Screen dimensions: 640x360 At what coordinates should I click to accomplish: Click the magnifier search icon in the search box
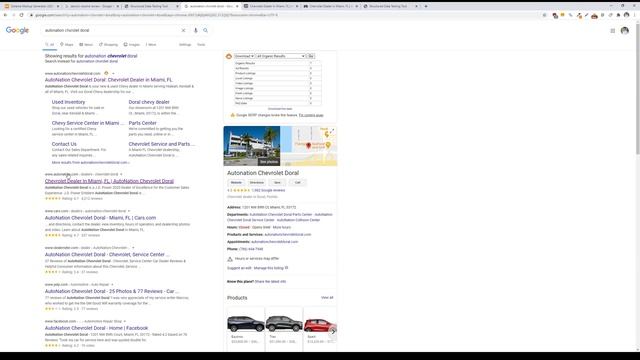205,31
